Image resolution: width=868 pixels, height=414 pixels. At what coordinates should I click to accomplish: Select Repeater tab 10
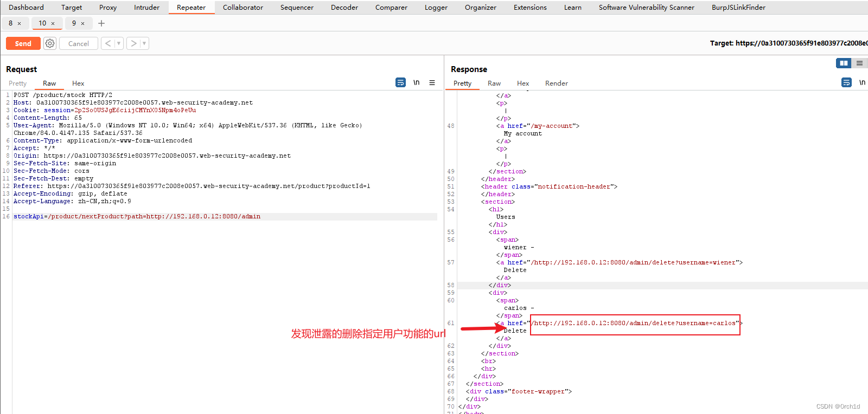pyautogui.click(x=42, y=23)
